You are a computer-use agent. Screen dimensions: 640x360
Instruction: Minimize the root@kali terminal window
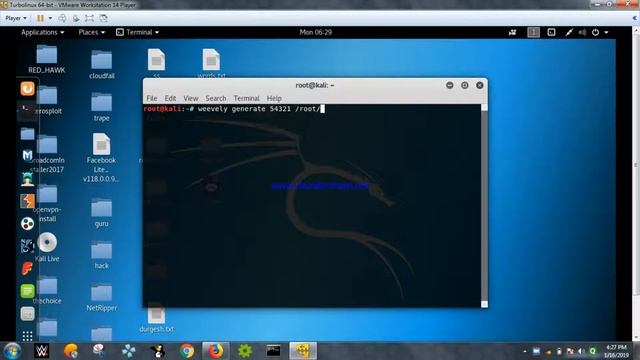pyautogui.click(x=450, y=85)
